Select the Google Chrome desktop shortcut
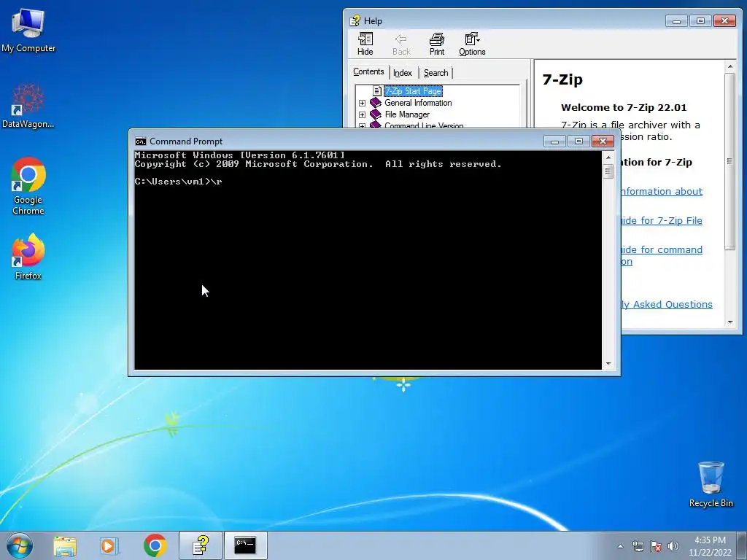Image resolution: width=747 pixels, height=560 pixels. point(28,186)
